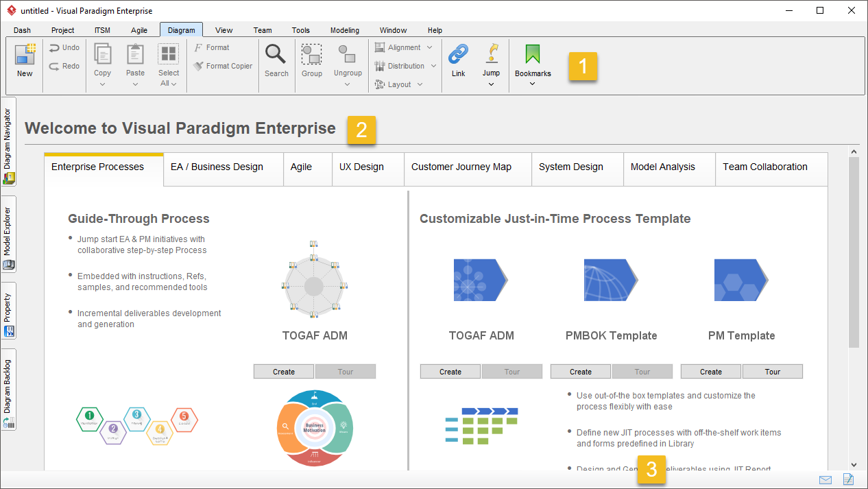Open the Modeling menu
The height and width of the screenshot is (489, 868).
344,30
